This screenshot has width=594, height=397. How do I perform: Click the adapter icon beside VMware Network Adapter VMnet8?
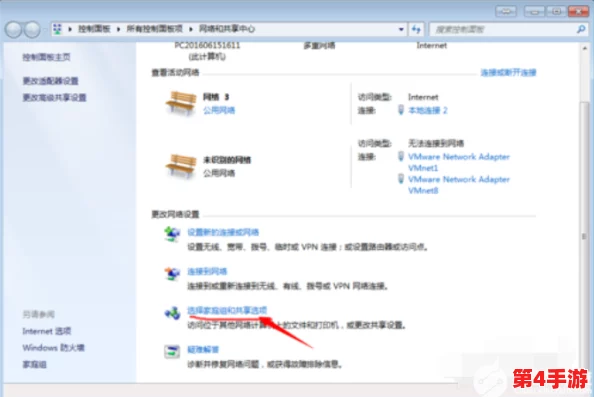pos(401,178)
